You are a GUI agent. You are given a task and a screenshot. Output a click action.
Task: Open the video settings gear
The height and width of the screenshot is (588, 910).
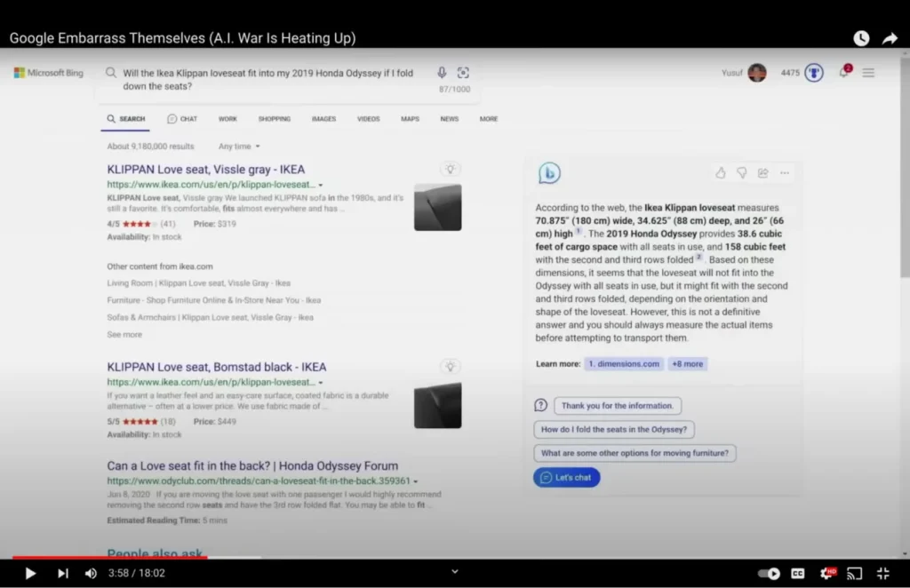point(827,574)
